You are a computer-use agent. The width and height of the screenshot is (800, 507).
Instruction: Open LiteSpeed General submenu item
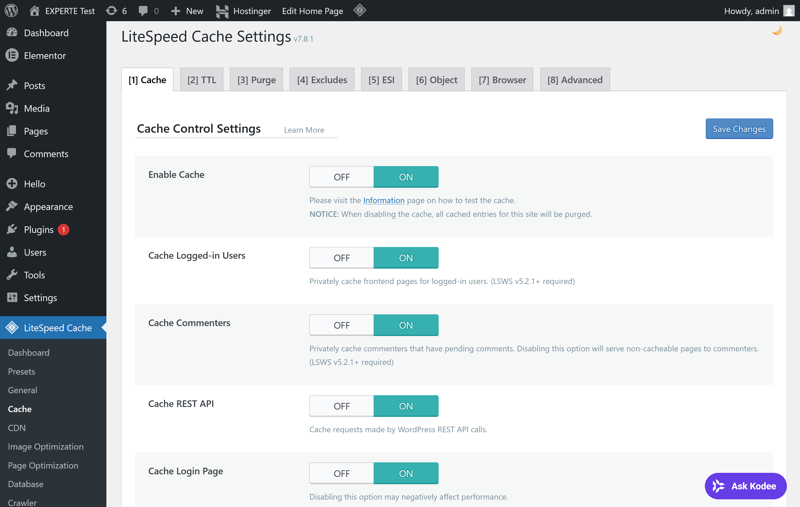click(22, 390)
